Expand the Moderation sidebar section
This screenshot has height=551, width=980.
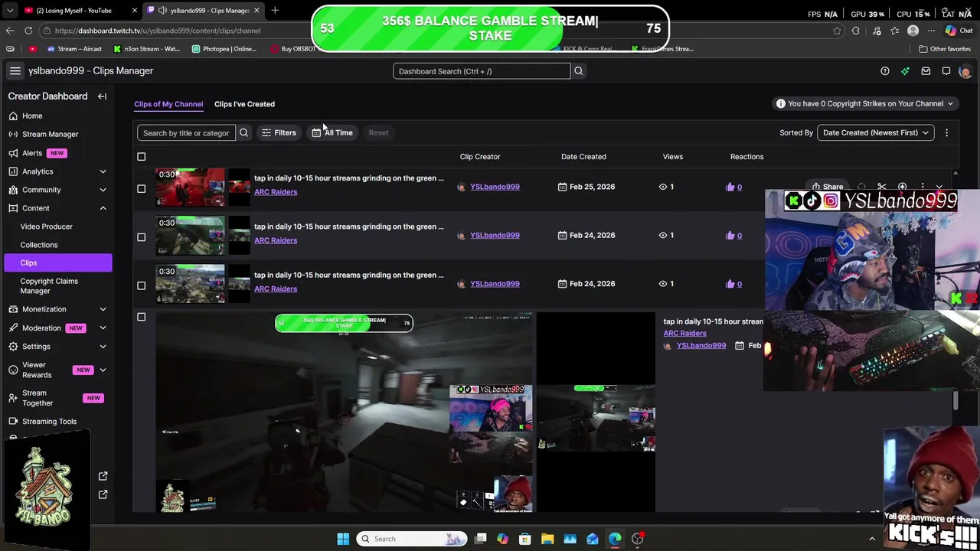[103, 328]
